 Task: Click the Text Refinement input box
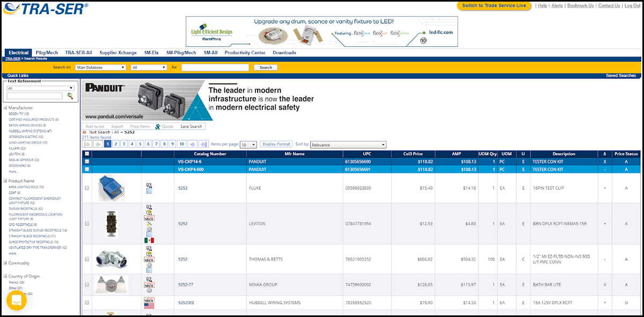tap(34, 96)
